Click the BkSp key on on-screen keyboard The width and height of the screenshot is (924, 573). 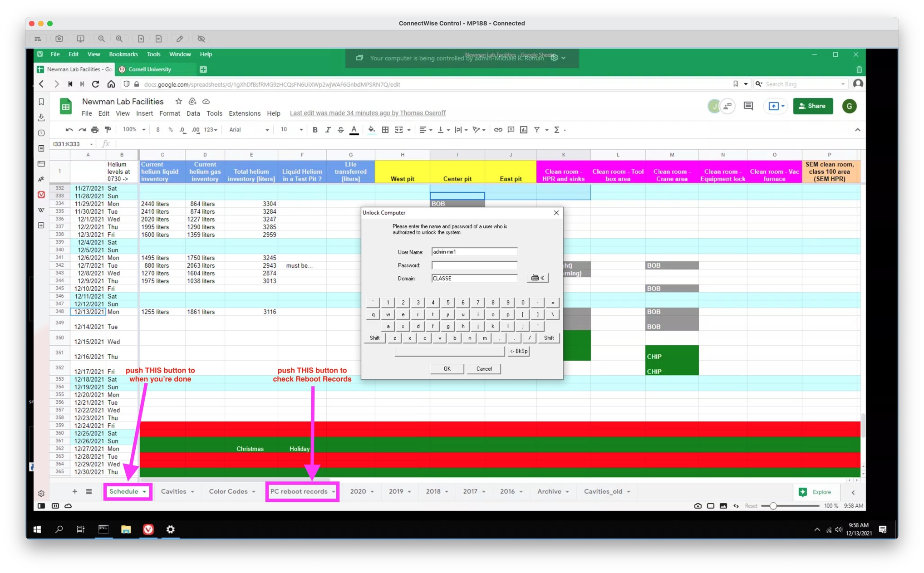pyautogui.click(x=519, y=351)
